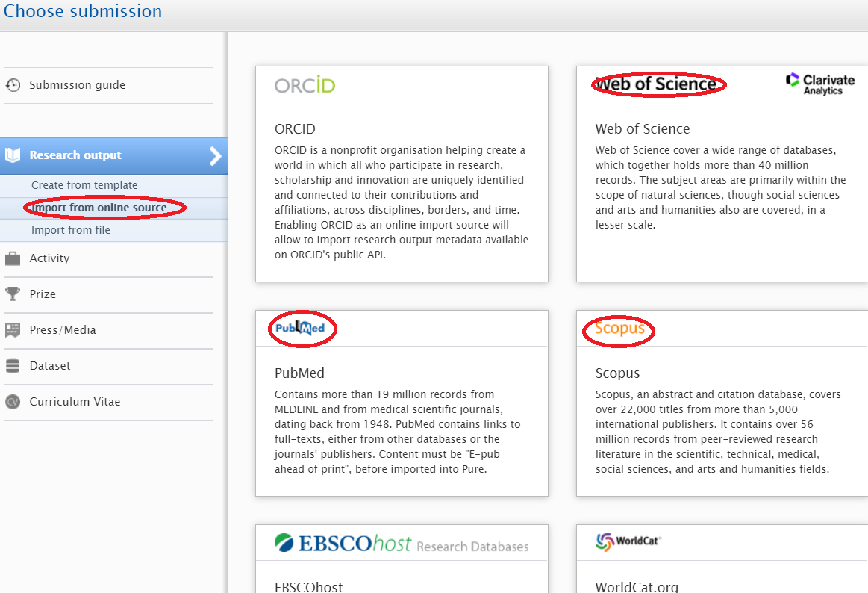
Task: Click the Activity briefcase icon
Action: tap(13, 258)
